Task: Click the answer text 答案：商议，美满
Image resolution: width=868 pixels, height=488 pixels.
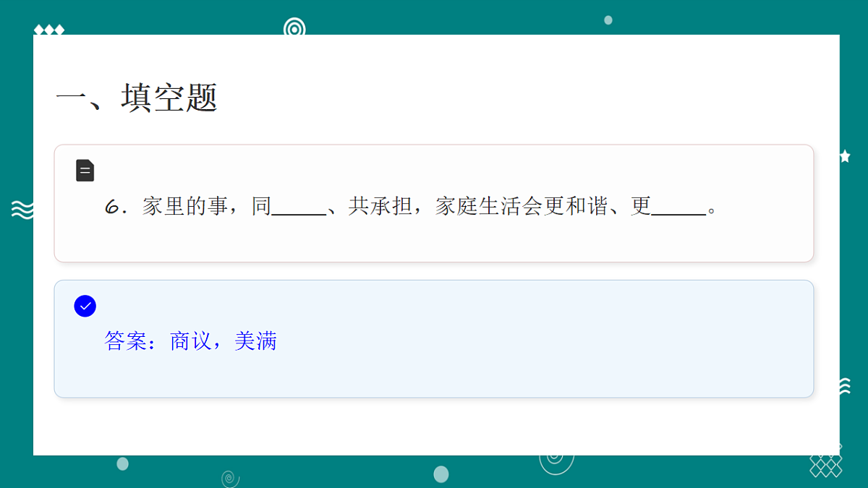Action: (x=191, y=341)
